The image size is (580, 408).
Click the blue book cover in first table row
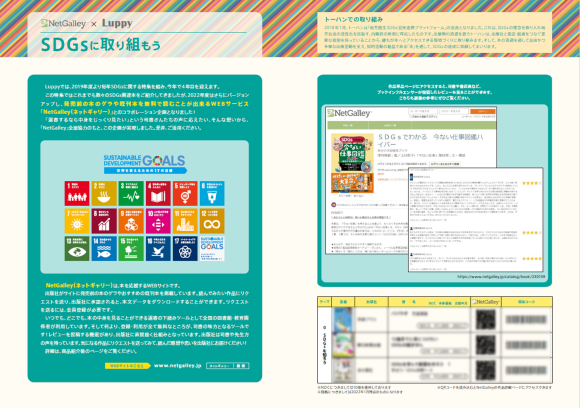coord(343,320)
